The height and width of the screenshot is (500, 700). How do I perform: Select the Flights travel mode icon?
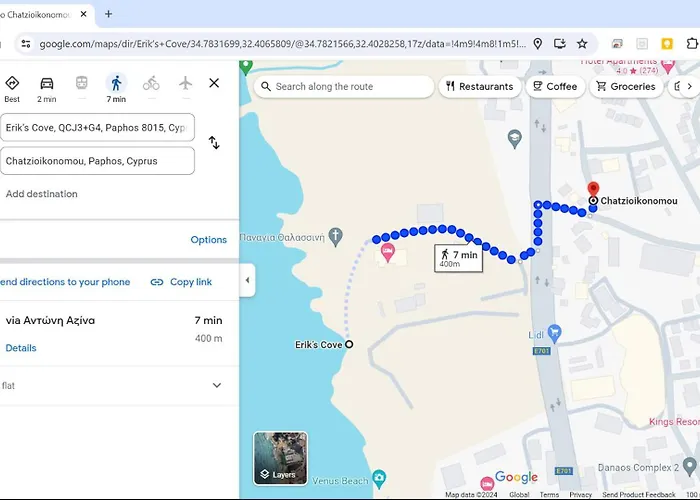(185, 83)
